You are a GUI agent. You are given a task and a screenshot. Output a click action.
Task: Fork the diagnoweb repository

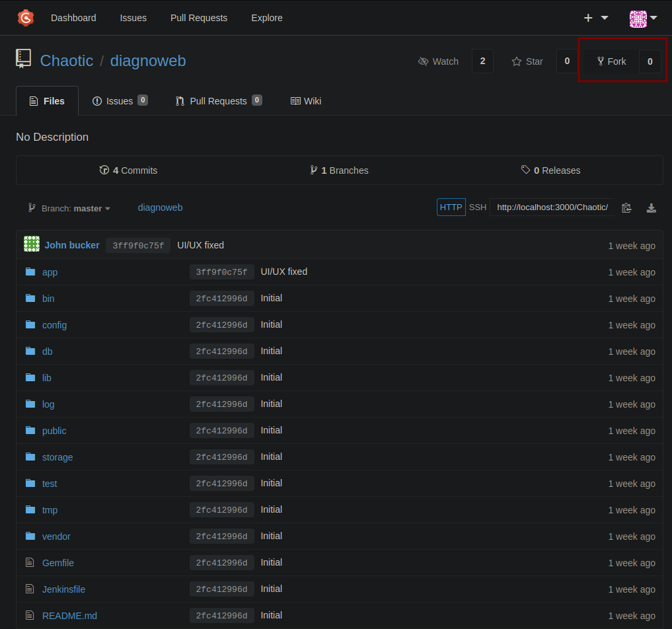click(x=612, y=61)
